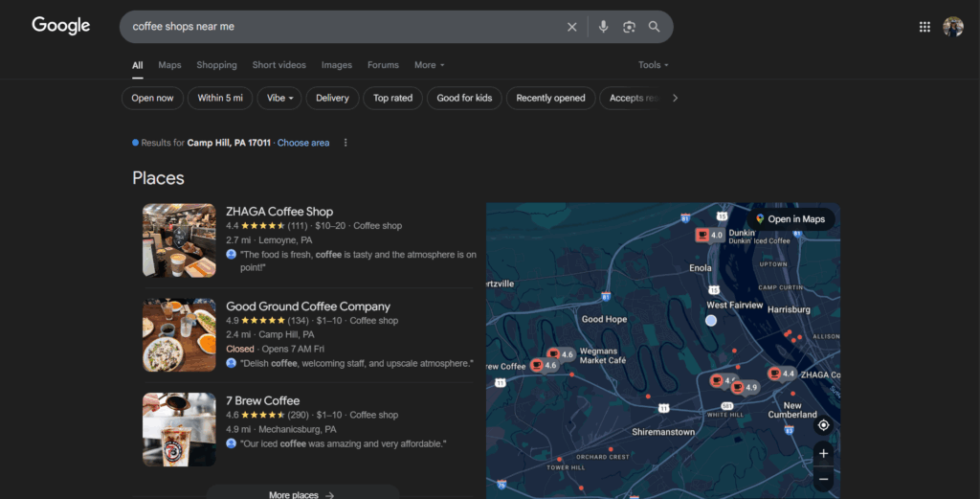Click the Harrisburg label on map

tap(789, 309)
